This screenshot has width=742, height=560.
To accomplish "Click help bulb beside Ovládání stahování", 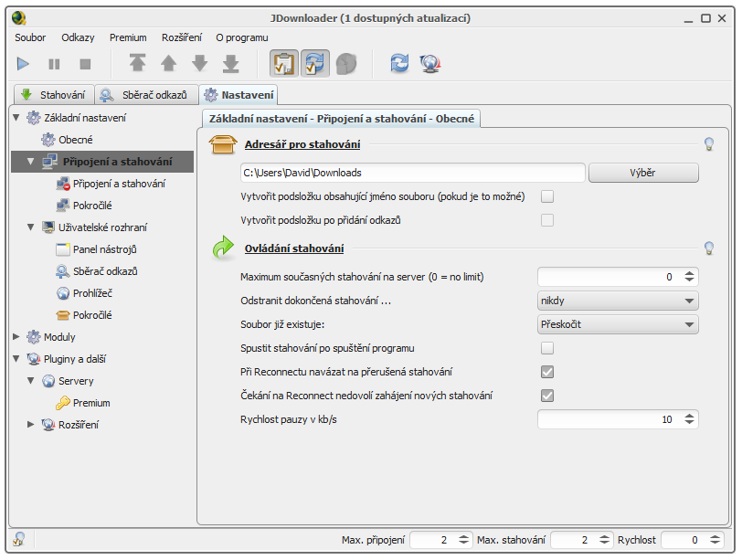I will 709,248.
